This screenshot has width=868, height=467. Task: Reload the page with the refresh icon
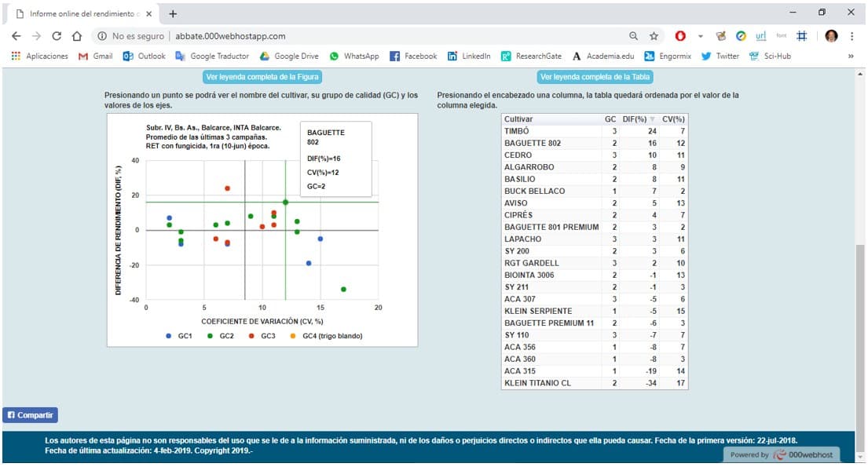57,36
